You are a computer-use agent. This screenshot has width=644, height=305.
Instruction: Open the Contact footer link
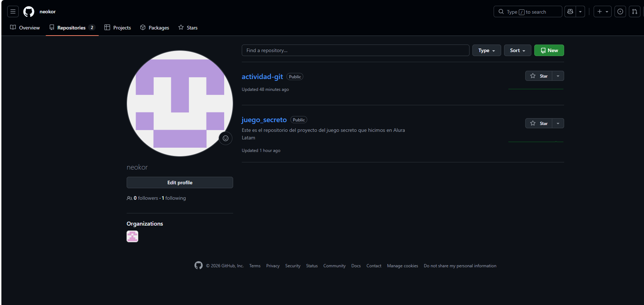tap(374, 266)
